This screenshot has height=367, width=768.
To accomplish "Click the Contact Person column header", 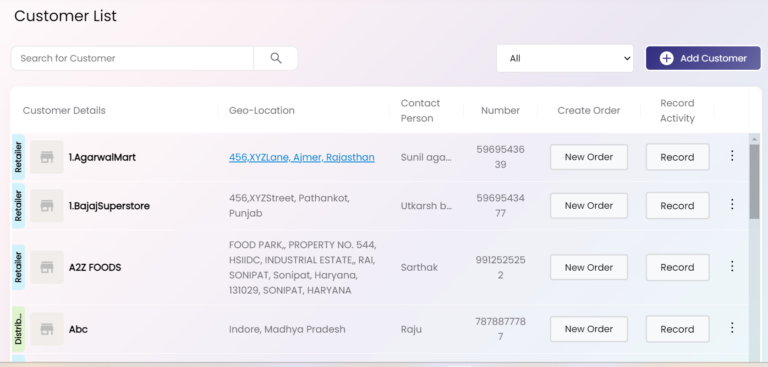I will (420, 111).
